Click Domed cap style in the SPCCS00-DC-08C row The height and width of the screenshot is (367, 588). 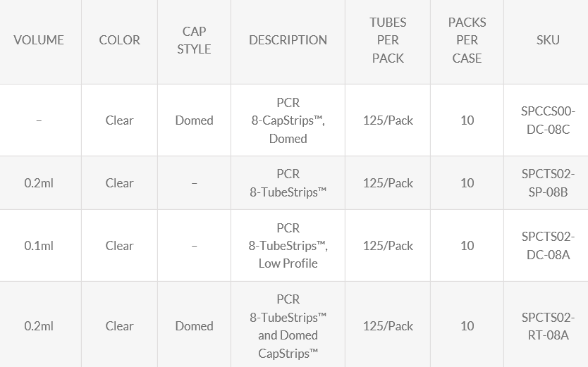pyautogui.click(x=194, y=120)
